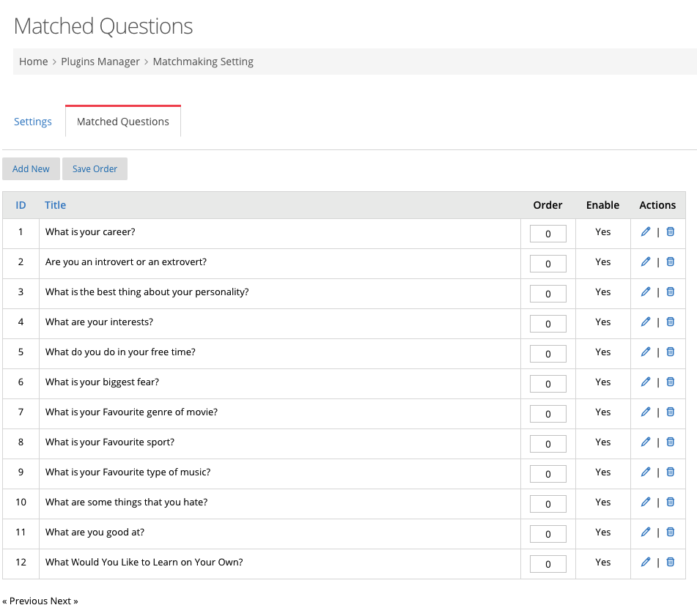Delete the 'What are your interests?' question
The height and width of the screenshot is (616, 697).
click(671, 322)
